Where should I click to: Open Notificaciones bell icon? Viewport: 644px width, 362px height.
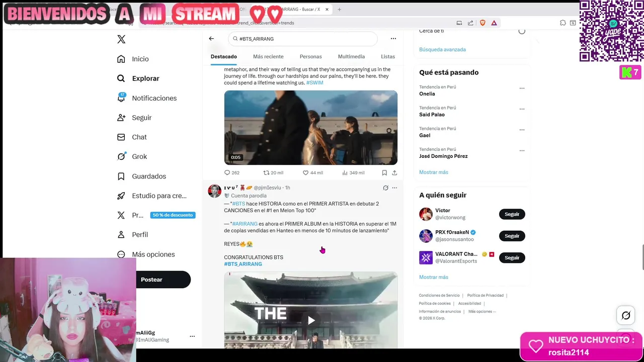click(x=121, y=98)
